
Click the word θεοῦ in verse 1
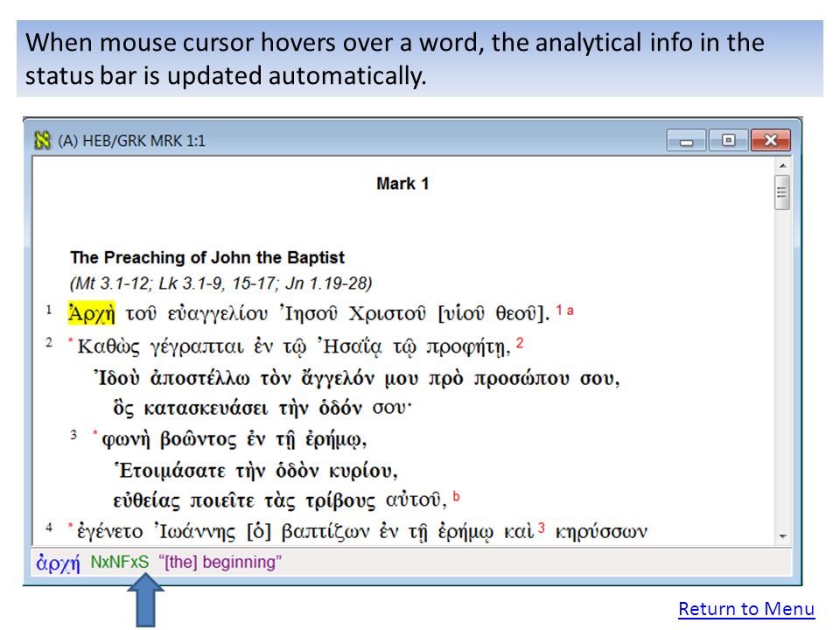click(516, 313)
